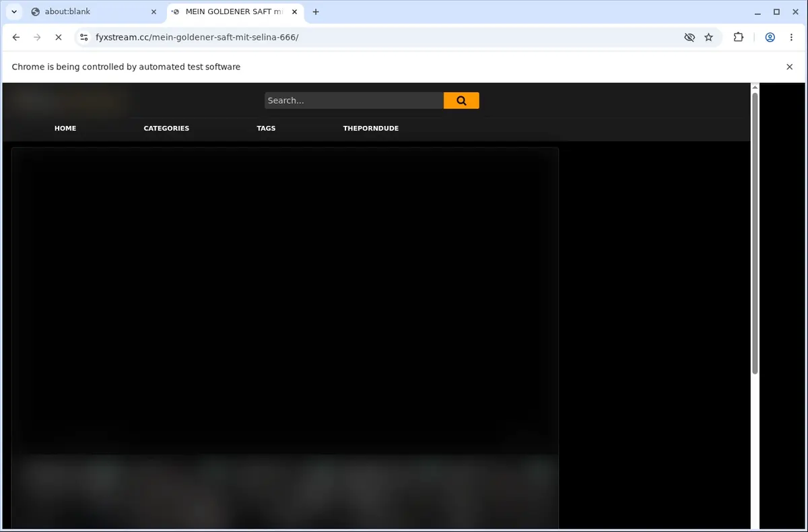This screenshot has height=532, width=808.
Task: Open the TAGS menu item
Action: click(x=266, y=128)
